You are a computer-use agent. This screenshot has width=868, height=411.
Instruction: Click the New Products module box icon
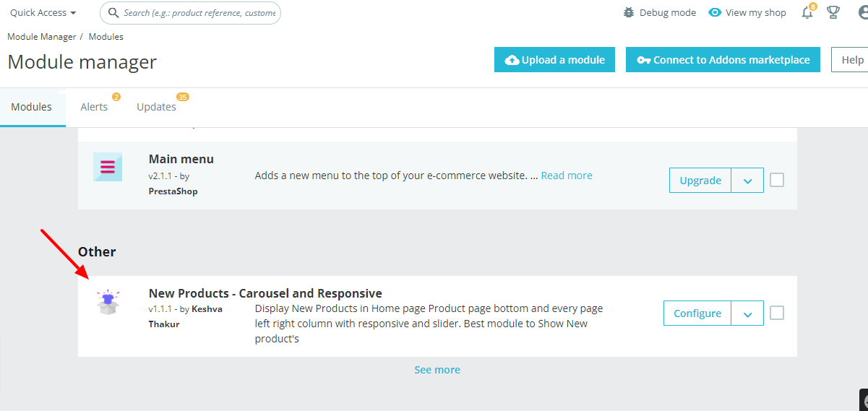(108, 301)
